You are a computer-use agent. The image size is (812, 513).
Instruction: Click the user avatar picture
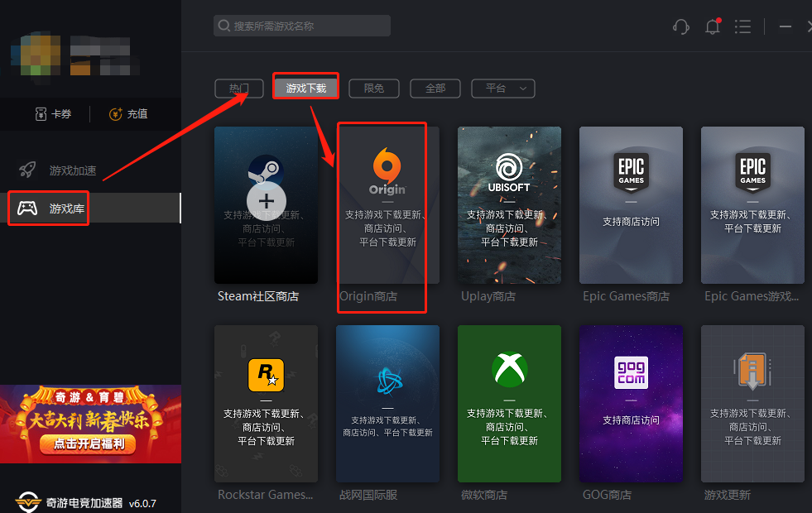[x=36, y=53]
